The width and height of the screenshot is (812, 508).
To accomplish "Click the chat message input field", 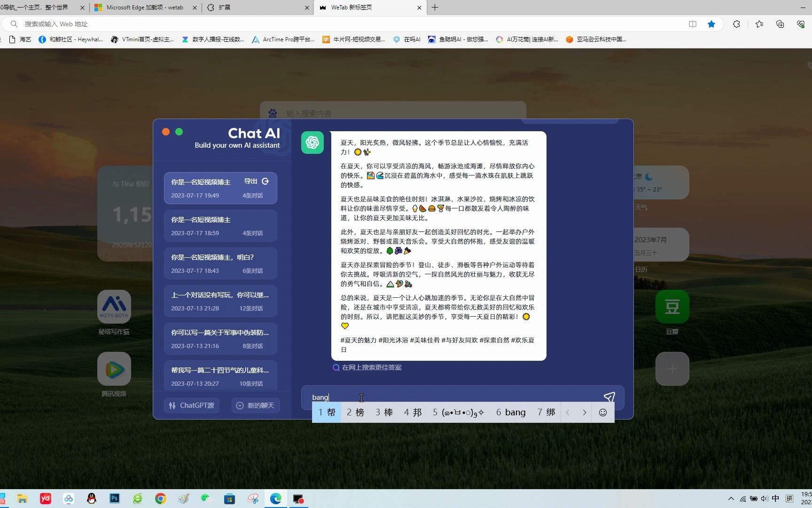I will pyautogui.click(x=446, y=397).
